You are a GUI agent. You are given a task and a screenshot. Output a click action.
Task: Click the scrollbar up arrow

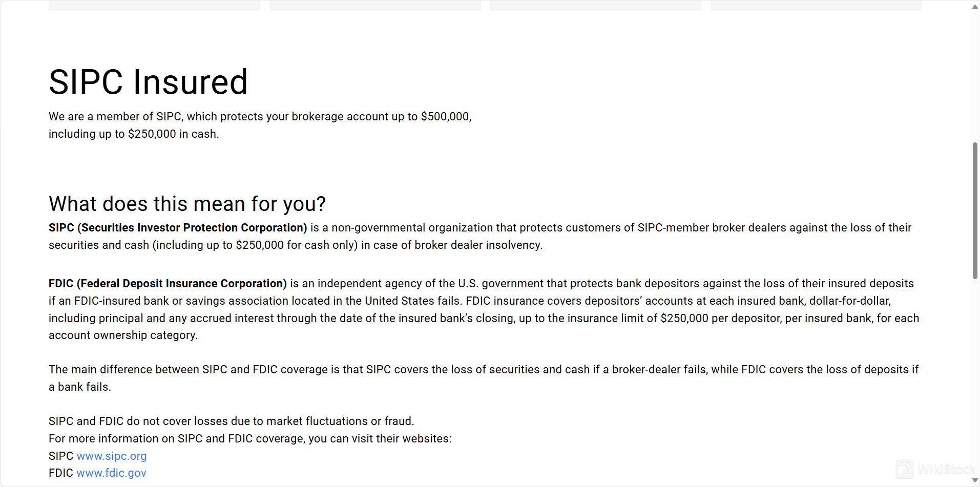pyautogui.click(x=975, y=7)
